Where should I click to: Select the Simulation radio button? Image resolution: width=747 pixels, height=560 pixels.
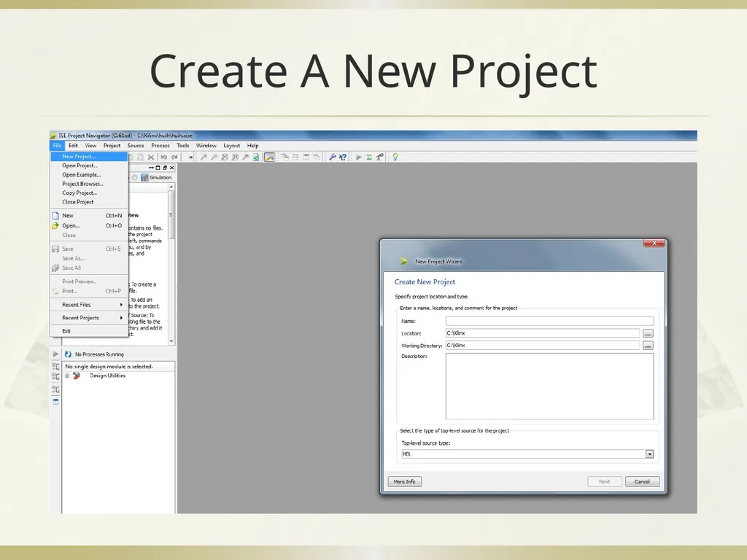click(x=135, y=178)
